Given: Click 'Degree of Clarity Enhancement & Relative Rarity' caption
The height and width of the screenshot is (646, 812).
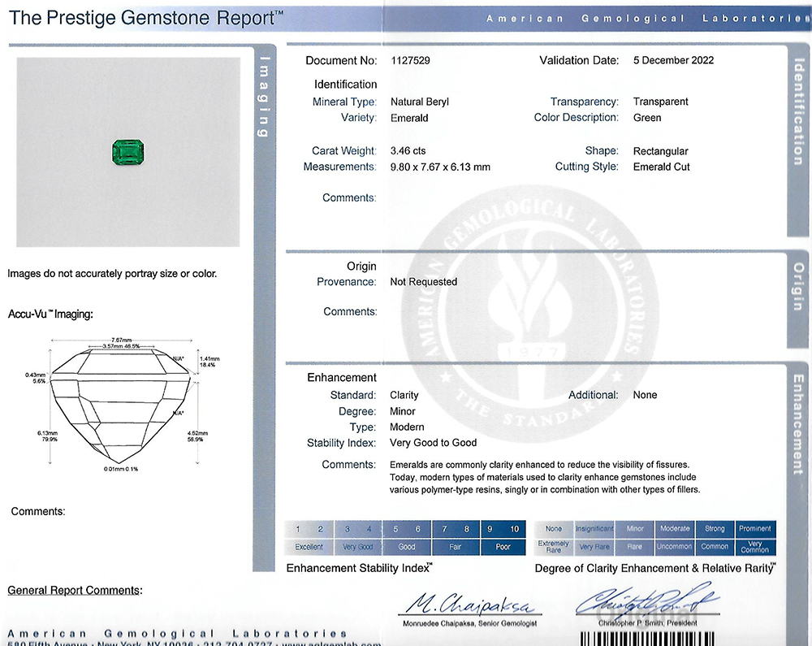Looking at the screenshot, I should pyautogui.click(x=655, y=568).
